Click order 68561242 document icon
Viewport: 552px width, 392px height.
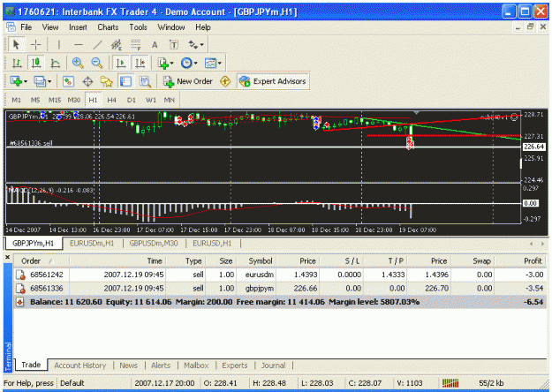point(20,275)
